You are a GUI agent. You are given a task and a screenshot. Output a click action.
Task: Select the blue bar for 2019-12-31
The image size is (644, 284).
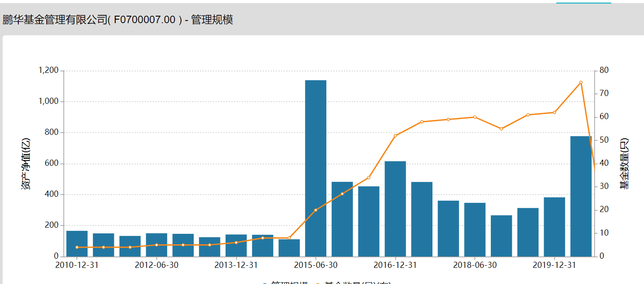[555, 227]
